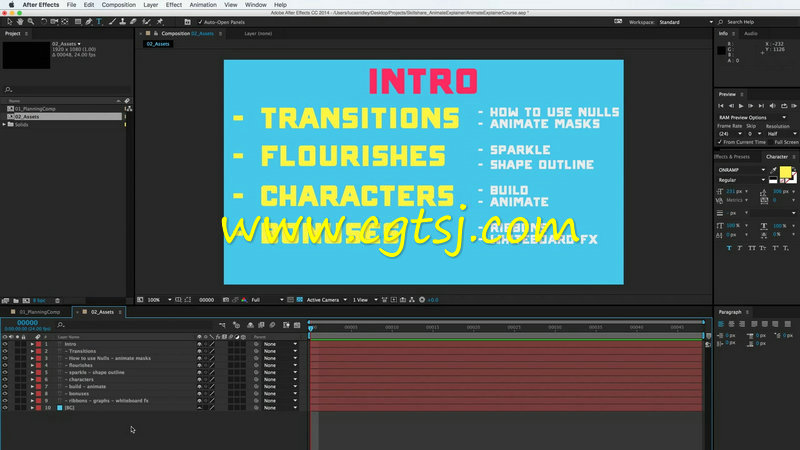Open the Half resolution dropdown in Preview
Screen dimensions: 800x450
point(782,134)
